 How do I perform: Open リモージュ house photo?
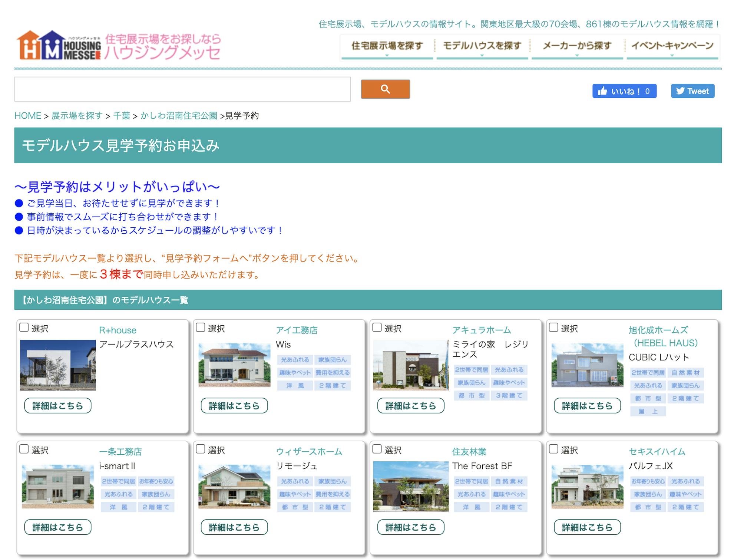click(x=234, y=486)
